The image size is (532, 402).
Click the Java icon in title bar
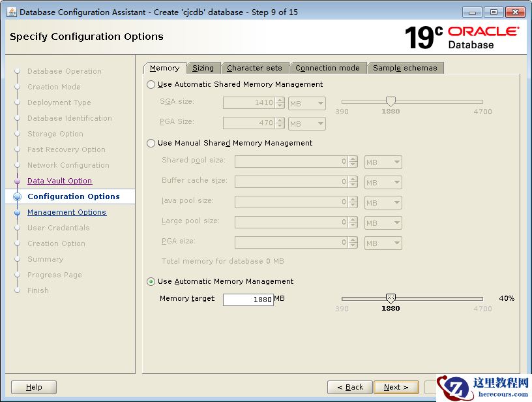pyautogui.click(x=11, y=12)
